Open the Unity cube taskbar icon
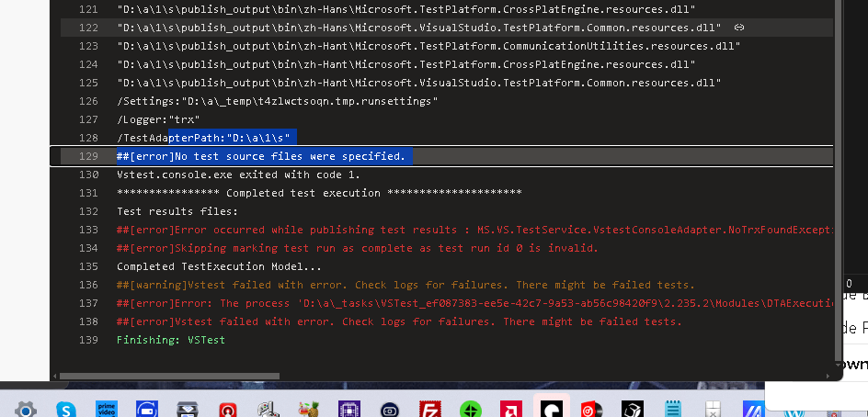 [632, 410]
